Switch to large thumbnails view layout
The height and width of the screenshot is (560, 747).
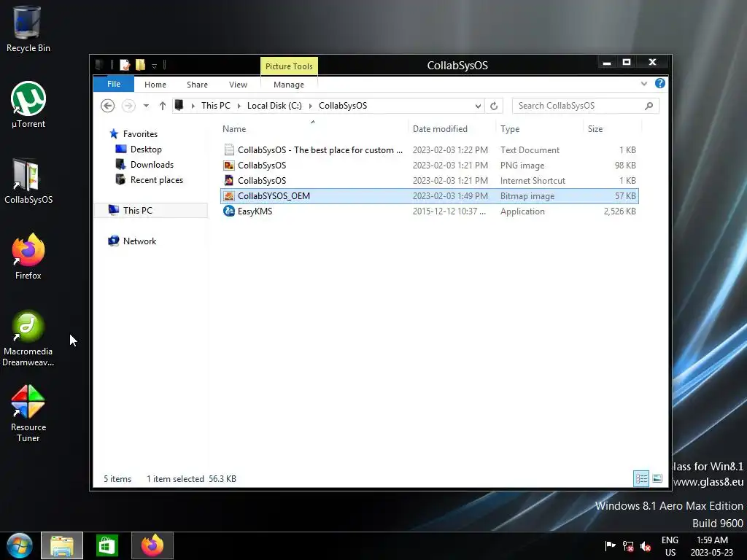(x=657, y=478)
